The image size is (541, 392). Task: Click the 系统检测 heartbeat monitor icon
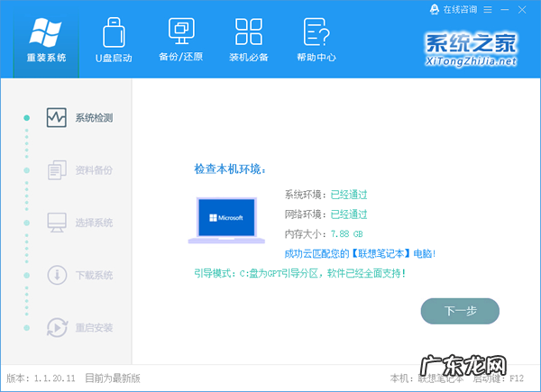(x=57, y=117)
